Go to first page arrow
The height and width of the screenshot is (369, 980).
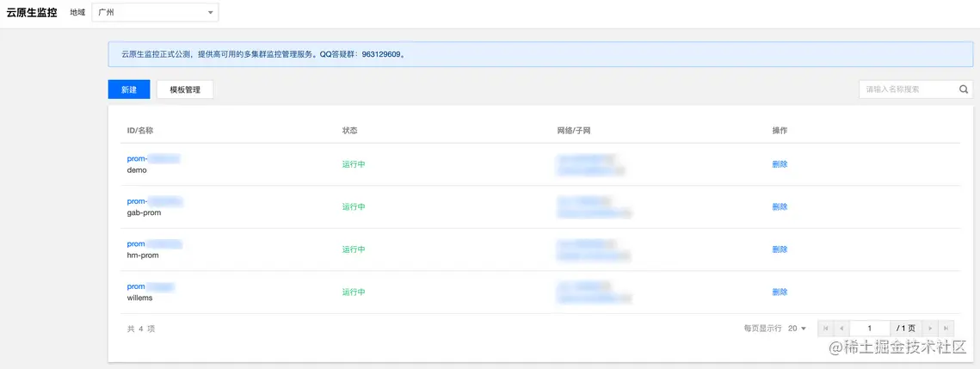[825, 329]
